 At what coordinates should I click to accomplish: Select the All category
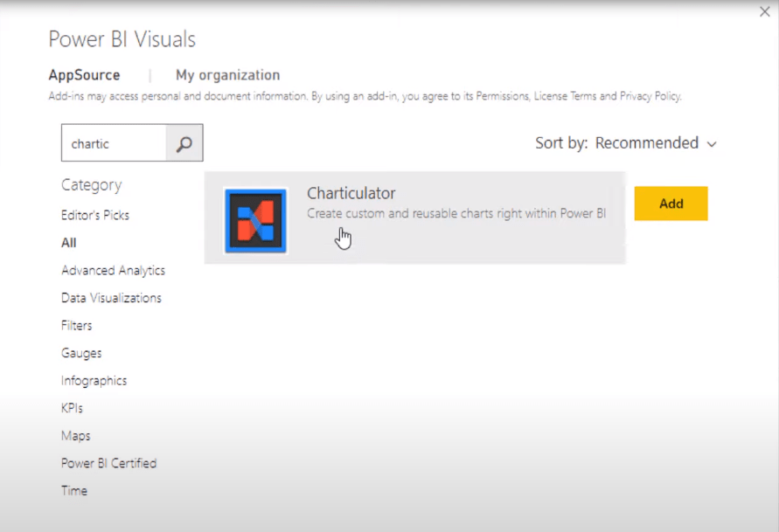pos(68,243)
